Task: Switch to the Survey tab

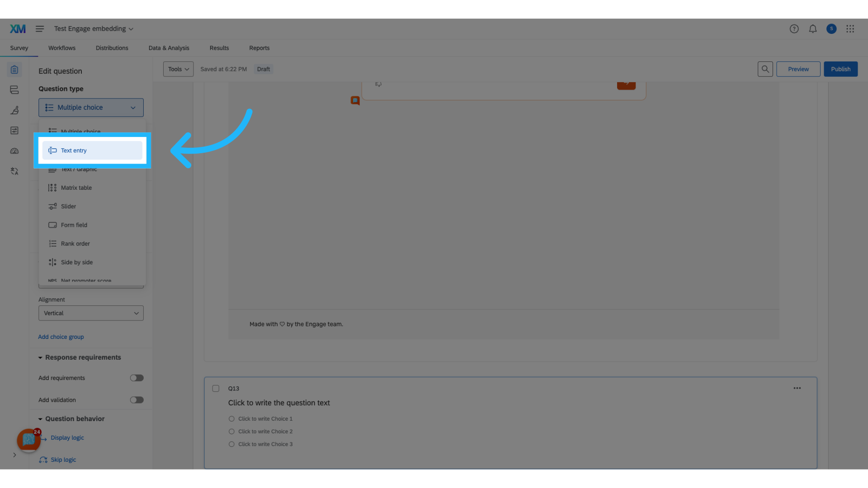Action: (x=19, y=48)
